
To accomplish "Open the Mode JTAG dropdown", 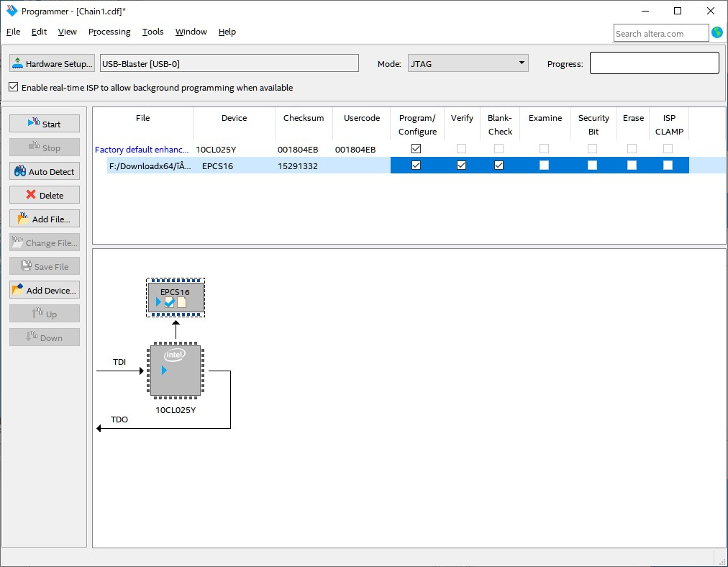I will (468, 63).
